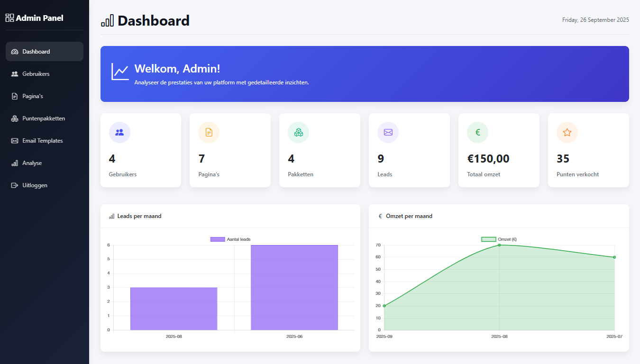Click the orange star icon on Punten card
The height and width of the screenshot is (364, 640).
[x=567, y=132]
